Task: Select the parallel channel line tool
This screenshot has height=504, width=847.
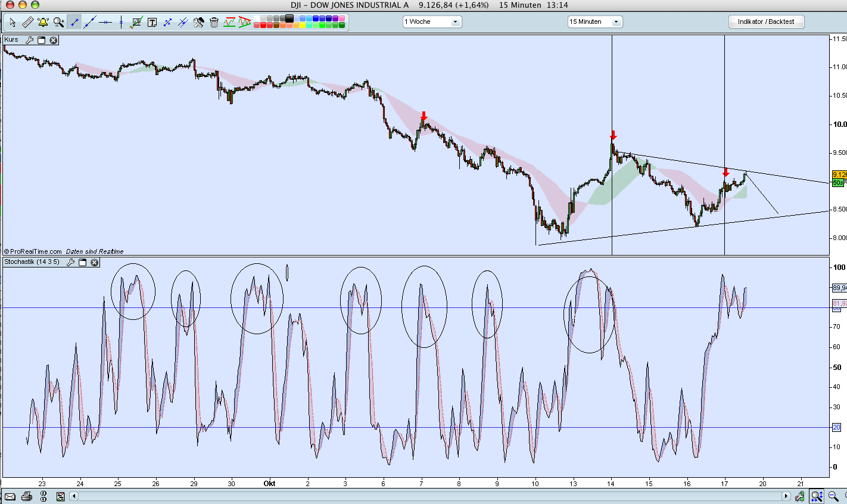Action: click(183, 22)
